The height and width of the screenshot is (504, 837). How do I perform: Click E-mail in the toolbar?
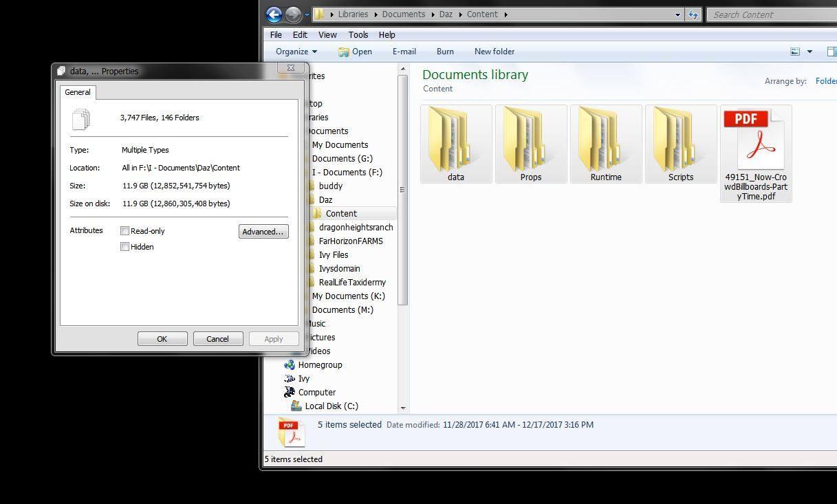pos(404,52)
